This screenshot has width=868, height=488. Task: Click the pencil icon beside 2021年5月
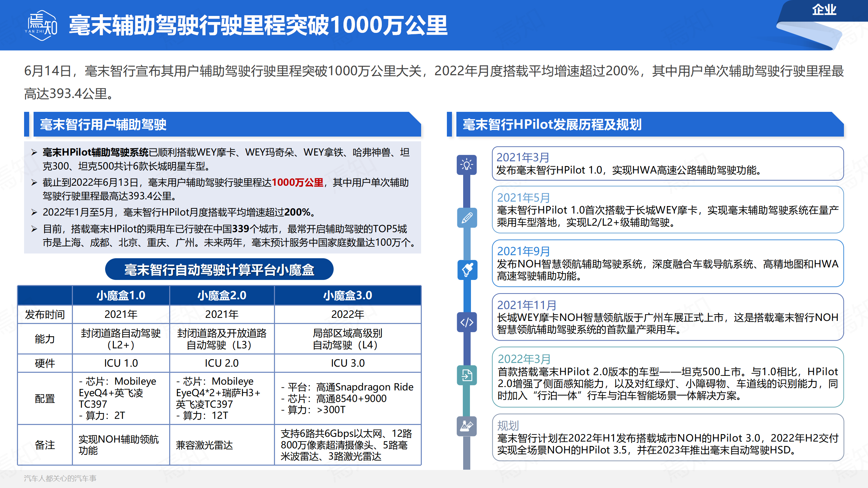pos(467,218)
